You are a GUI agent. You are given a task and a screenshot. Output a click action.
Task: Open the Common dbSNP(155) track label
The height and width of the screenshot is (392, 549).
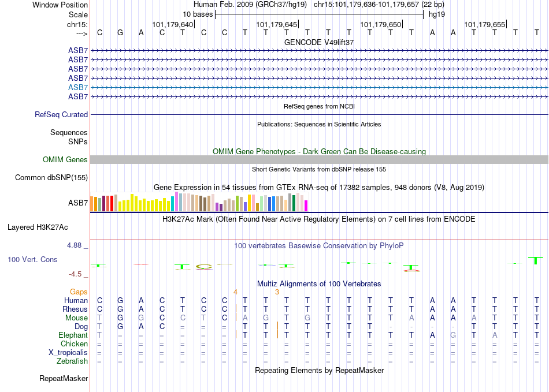coord(51,178)
